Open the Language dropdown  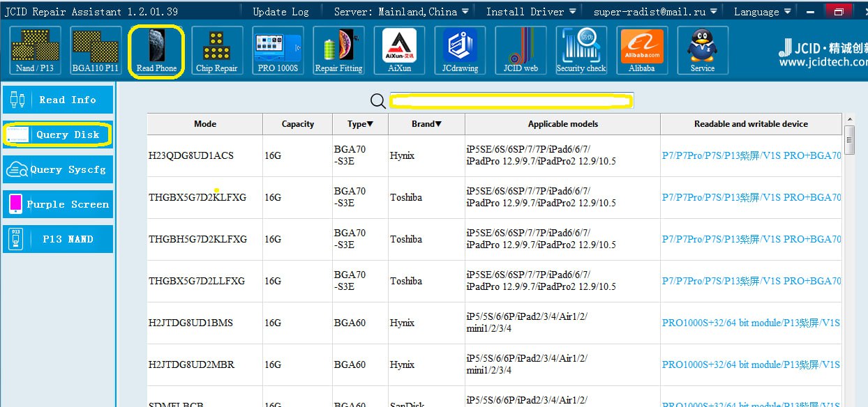click(x=763, y=11)
